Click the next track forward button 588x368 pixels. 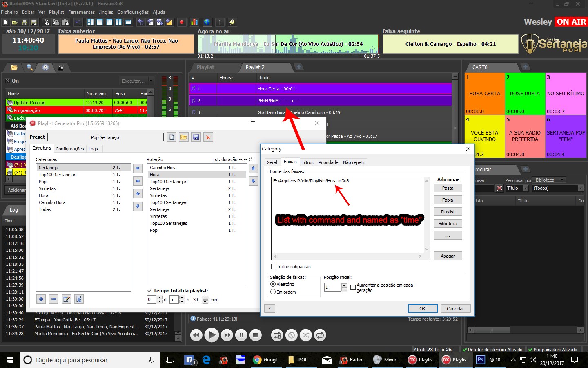[x=227, y=335]
